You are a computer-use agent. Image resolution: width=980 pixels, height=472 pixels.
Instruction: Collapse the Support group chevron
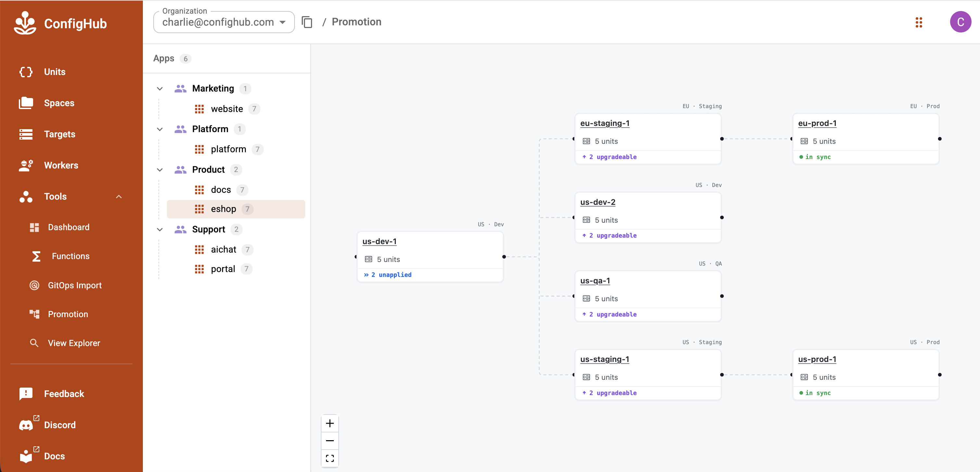(x=160, y=229)
